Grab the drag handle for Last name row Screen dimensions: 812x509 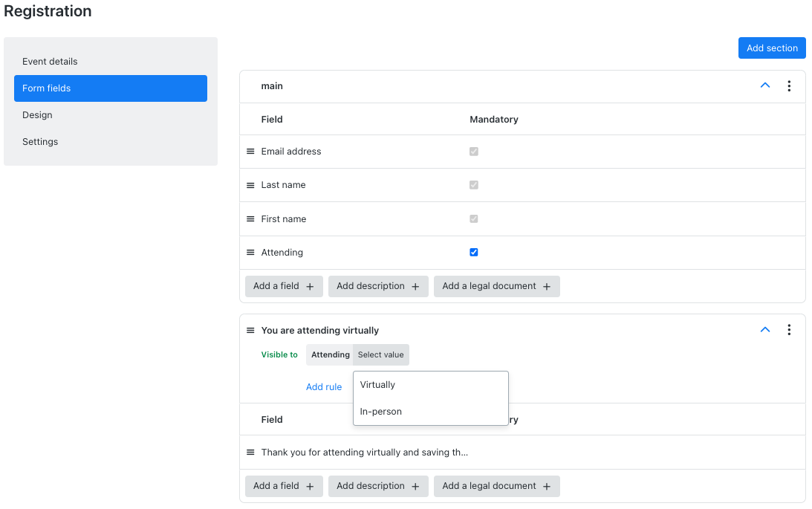[250, 185]
